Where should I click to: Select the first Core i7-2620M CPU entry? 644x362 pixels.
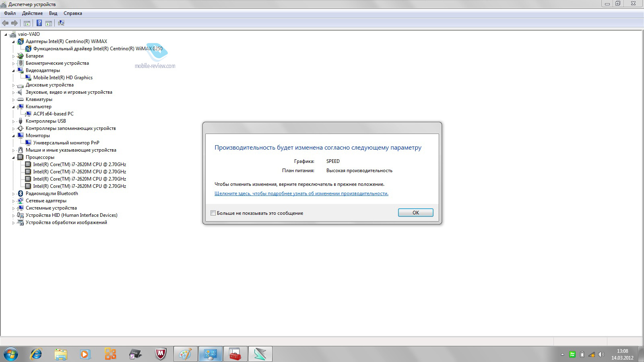point(79,165)
